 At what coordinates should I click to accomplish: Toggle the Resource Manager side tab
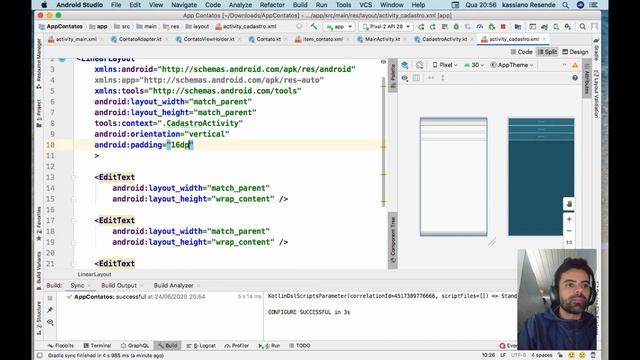point(39,64)
